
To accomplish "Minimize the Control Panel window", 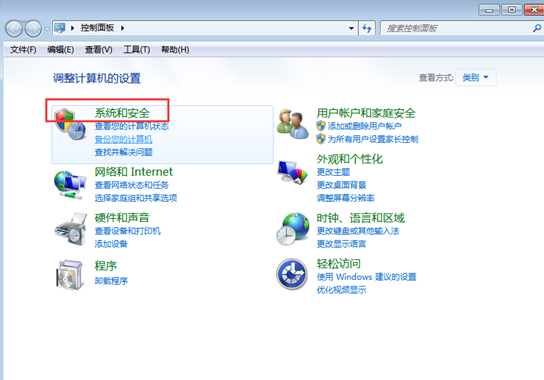I will tap(489, 10).
